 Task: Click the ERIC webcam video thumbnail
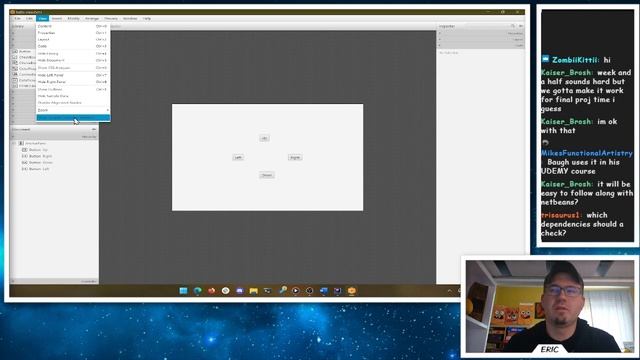[550, 307]
